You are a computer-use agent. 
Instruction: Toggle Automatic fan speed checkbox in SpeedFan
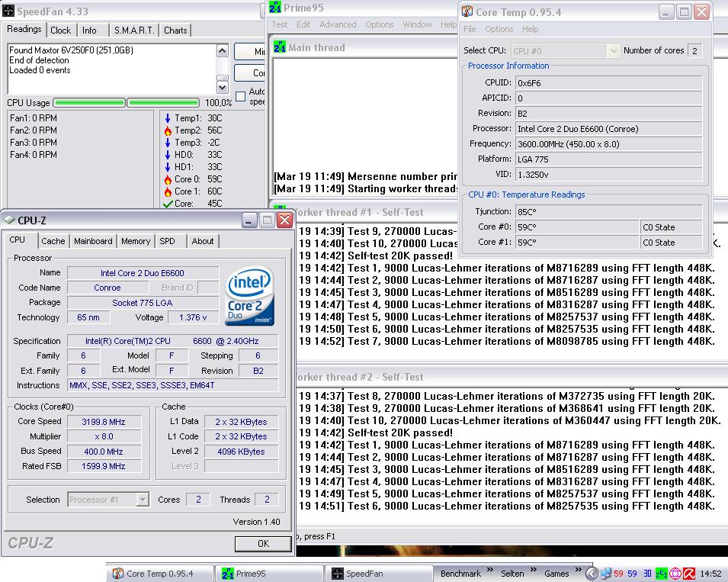tap(240, 96)
